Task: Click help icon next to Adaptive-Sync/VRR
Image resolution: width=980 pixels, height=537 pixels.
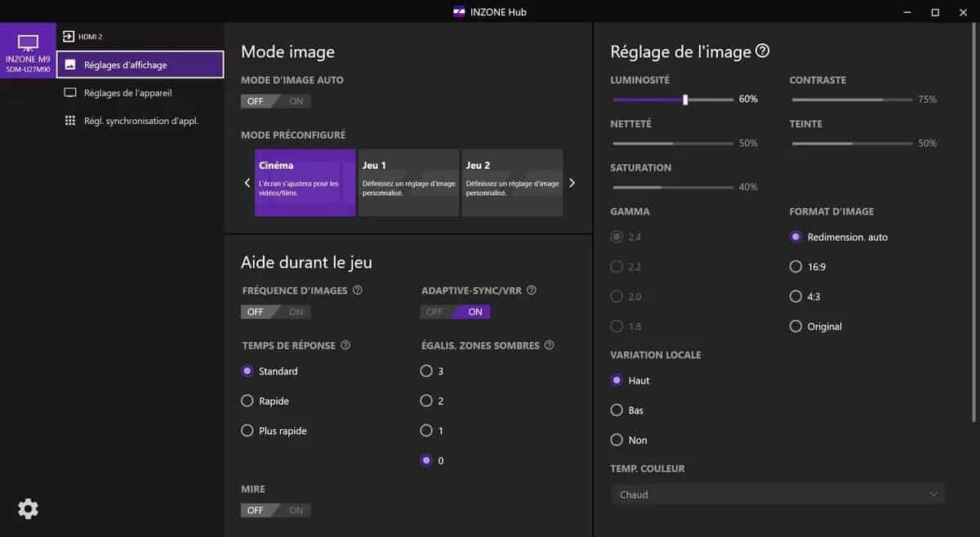Action: (532, 291)
